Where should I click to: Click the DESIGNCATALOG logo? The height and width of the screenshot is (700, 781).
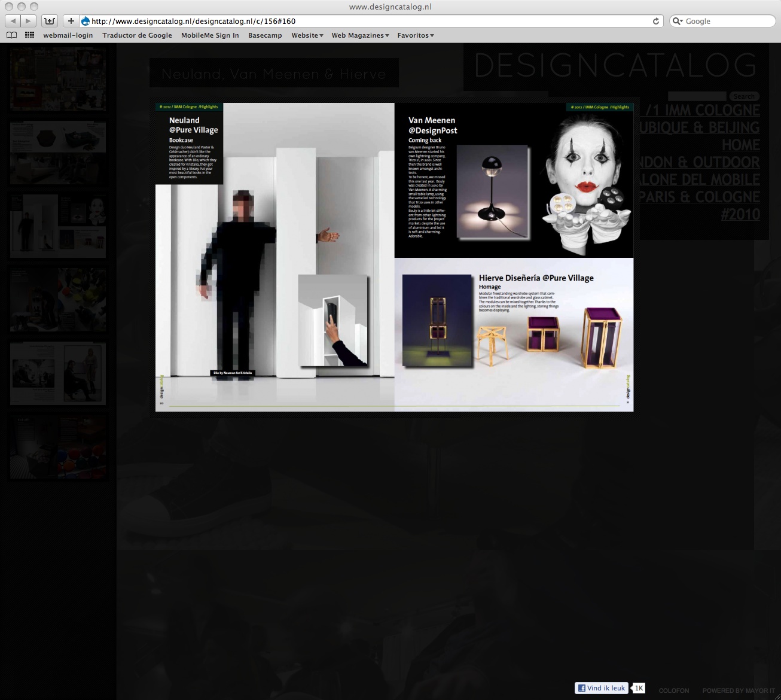pos(615,66)
